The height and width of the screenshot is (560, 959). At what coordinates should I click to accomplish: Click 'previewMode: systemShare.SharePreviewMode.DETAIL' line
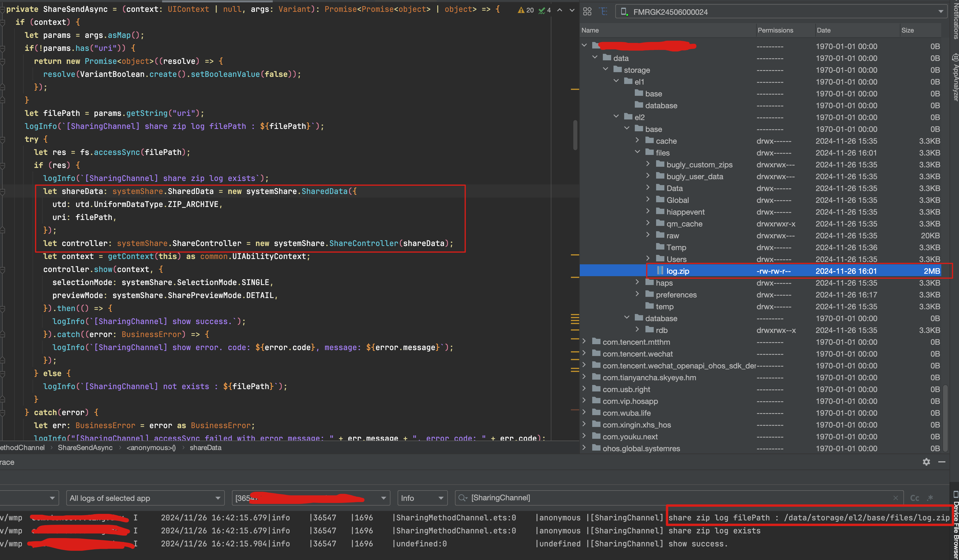pyautogui.click(x=165, y=295)
